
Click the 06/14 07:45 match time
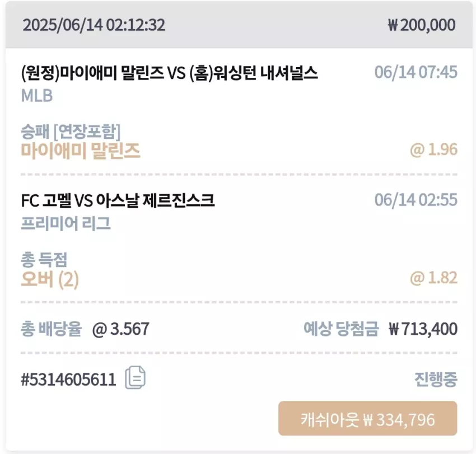[416, 72]
